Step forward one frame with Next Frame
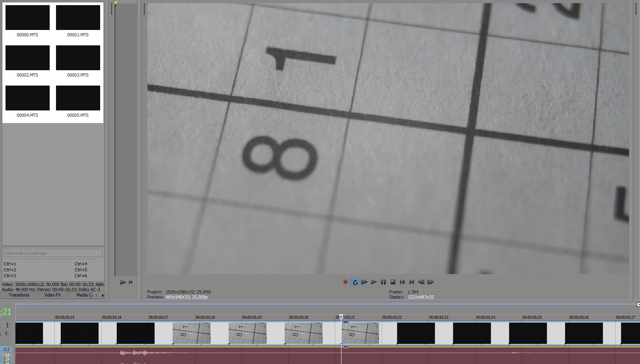Image resolution: width=640 pixels, height=364 pixels. coord(431,282)
